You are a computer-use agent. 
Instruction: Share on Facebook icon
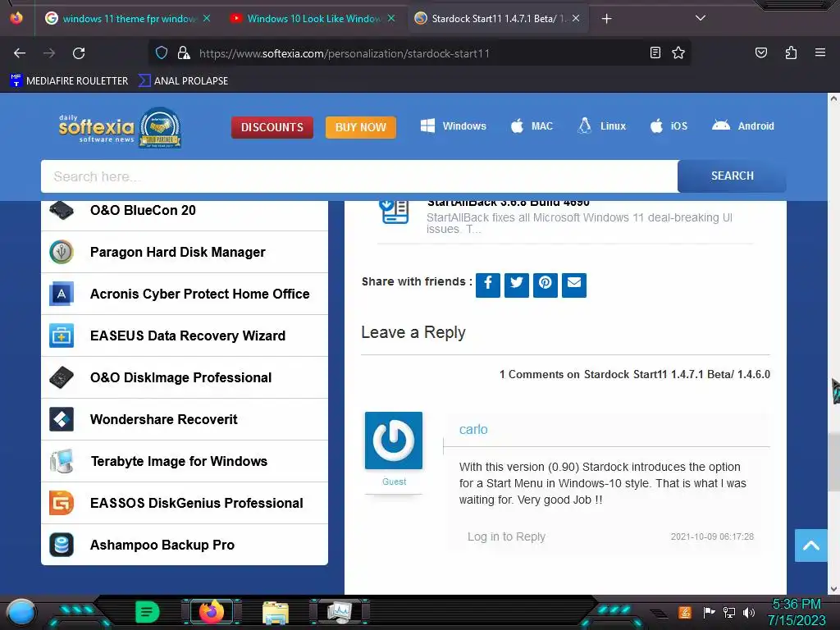coord(488,285)
